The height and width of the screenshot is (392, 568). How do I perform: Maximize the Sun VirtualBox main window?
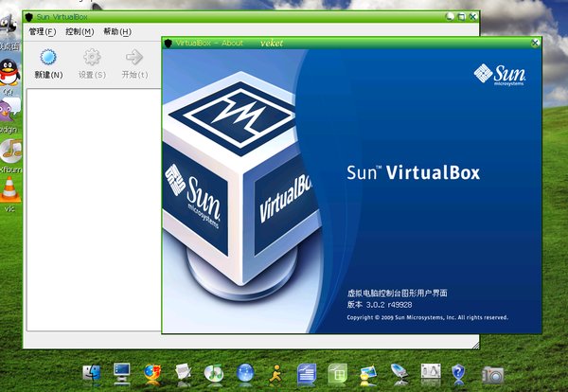click(461, 17)
